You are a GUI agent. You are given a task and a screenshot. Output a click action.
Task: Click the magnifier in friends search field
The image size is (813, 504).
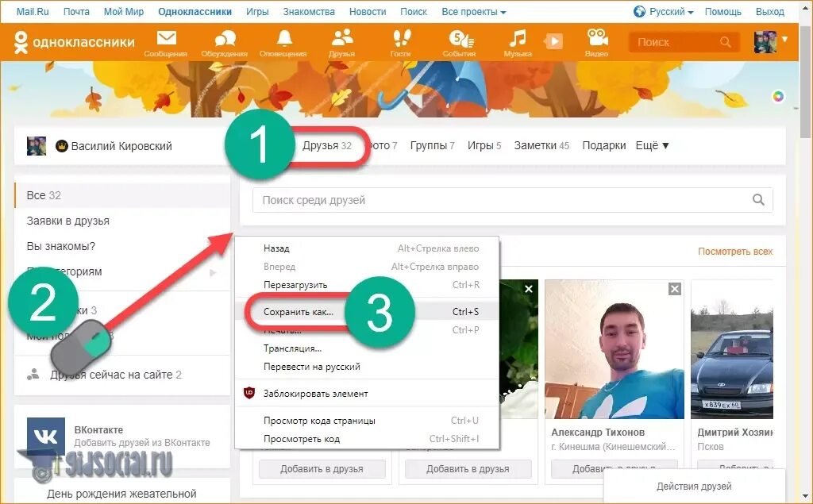[x=758, y=200]
